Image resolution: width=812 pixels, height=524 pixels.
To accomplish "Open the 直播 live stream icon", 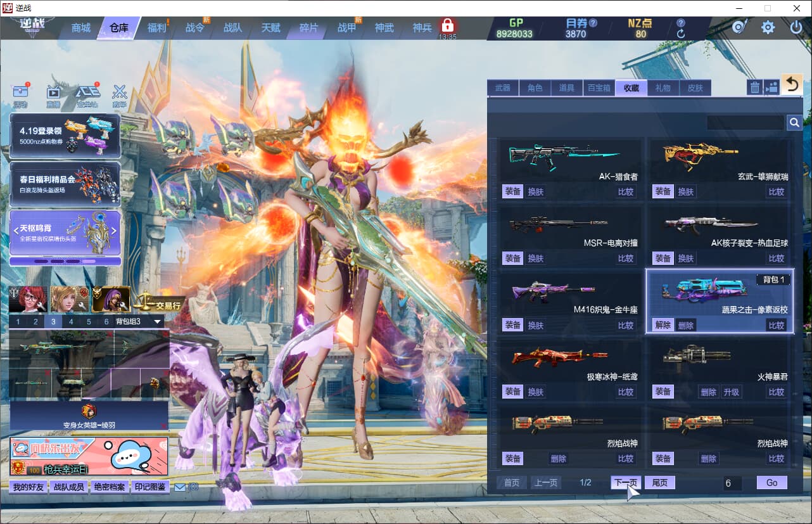I will (53, 96).
